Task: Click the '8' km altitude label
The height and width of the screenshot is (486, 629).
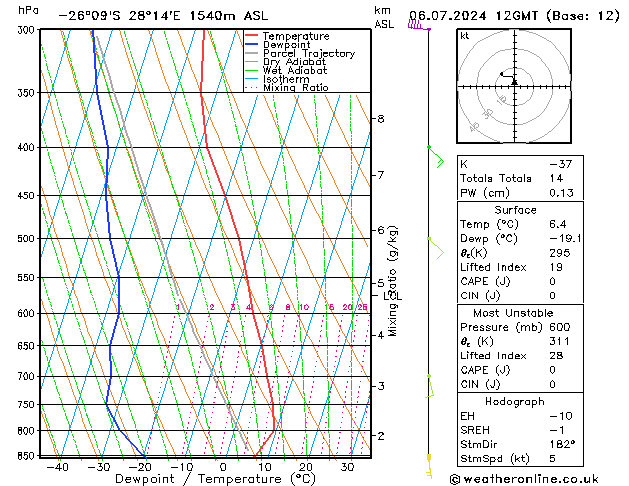Action: (x=380, y=119)
